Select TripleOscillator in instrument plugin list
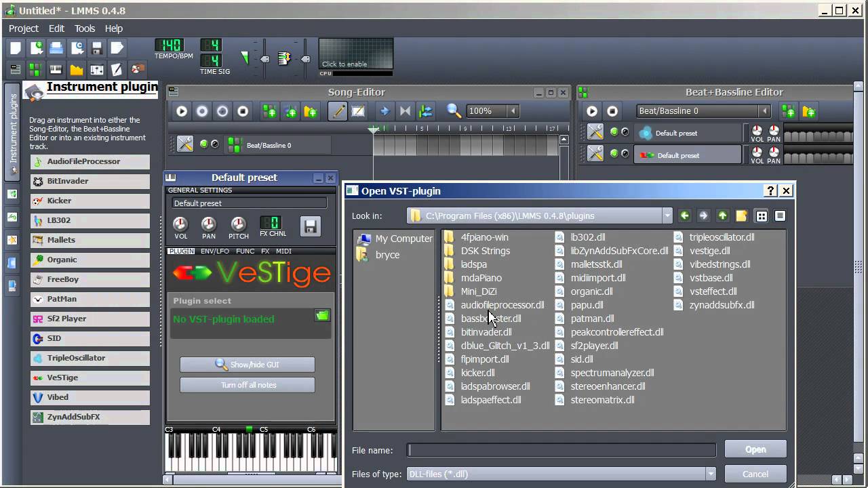The width and height of the screenshot is (868, 488). [90, 358]
